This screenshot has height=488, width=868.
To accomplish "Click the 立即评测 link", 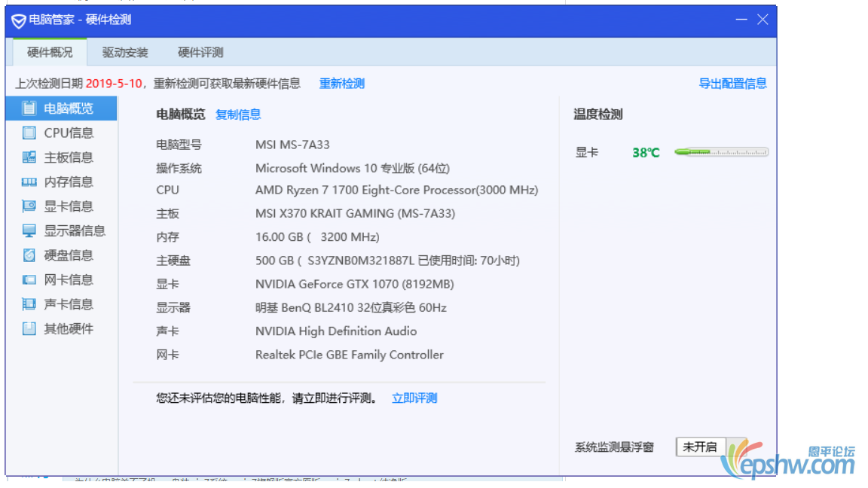I will pyautogui.click(x=414, y=398).
